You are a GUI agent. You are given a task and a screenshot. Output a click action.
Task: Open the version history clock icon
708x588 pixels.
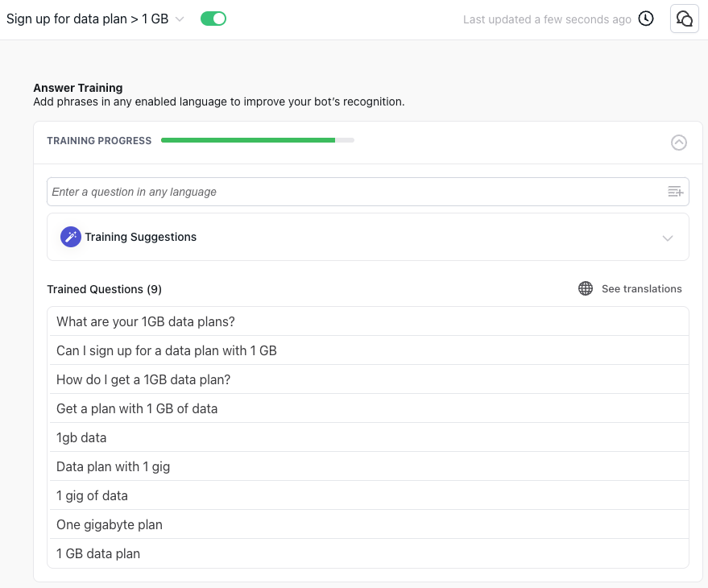[646, 19]
